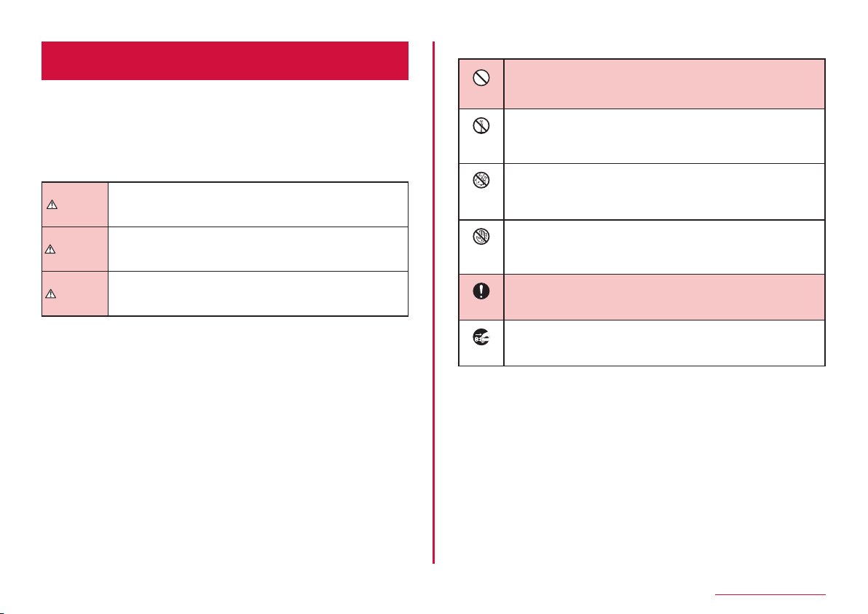
Task: Click the short red footer line
Action: (770, 595)
